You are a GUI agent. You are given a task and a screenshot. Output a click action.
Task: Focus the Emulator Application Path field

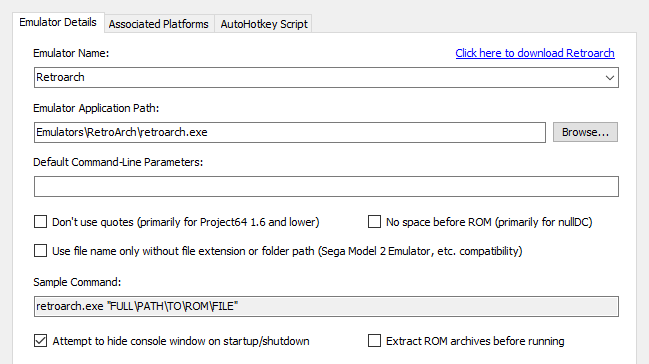pyautogui.click(x=290, y=133)
